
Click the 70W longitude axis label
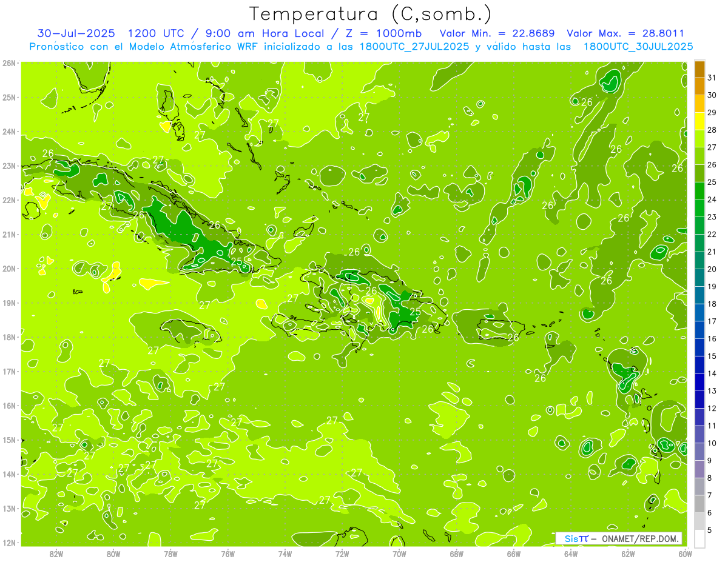click(399, 553)
